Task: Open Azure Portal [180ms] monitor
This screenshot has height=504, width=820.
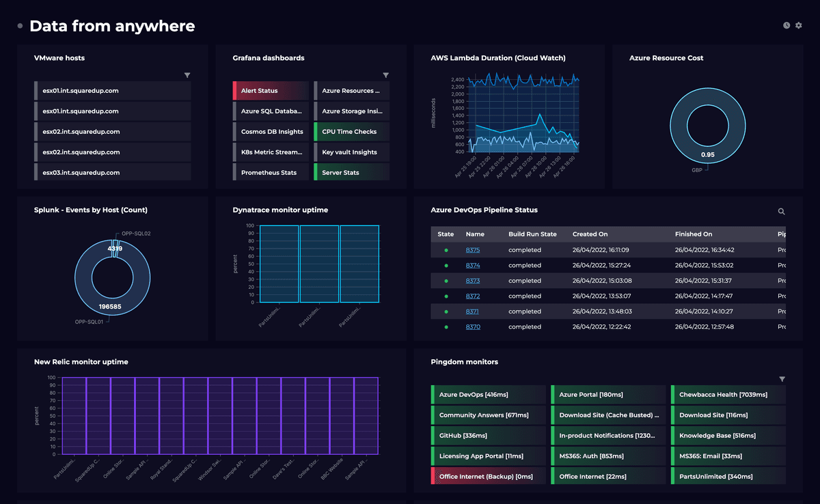Action: 608,394
